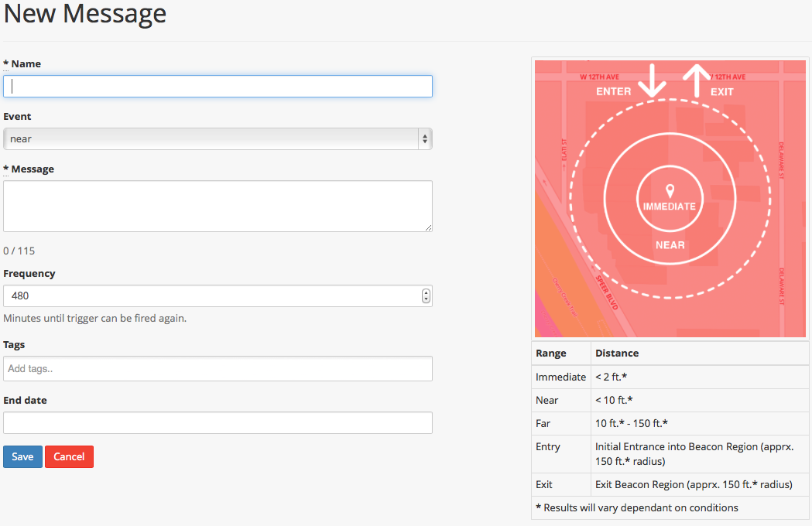Save the new message

point(22,456)
